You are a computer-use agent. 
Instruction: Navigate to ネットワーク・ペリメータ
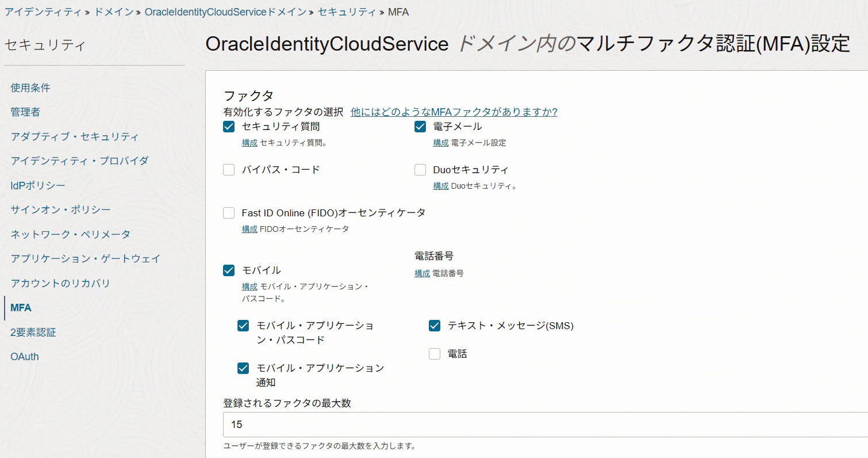coord(70,235)
